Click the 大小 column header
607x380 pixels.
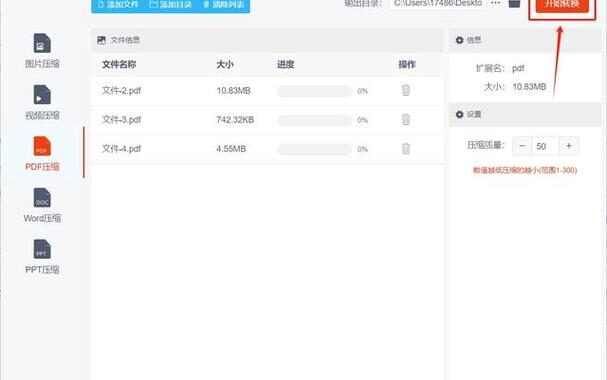pyautogui.click(x=225, y=64)
